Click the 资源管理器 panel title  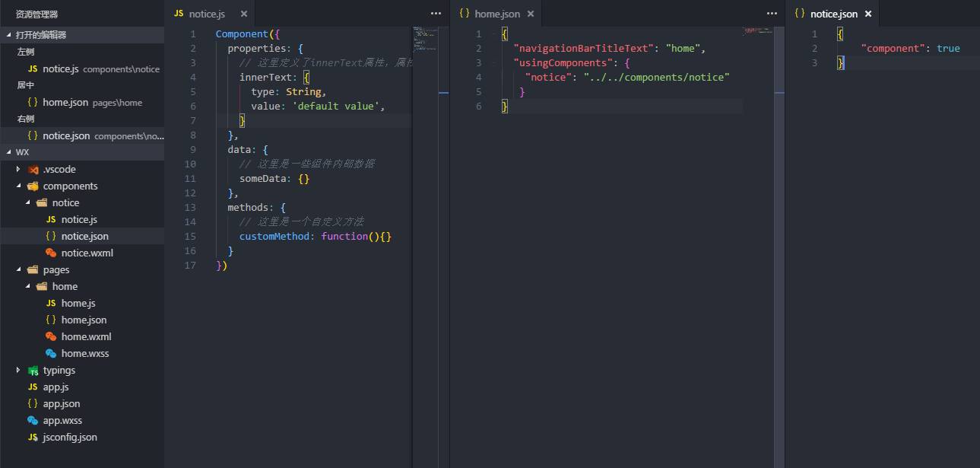tap(36, 14)
